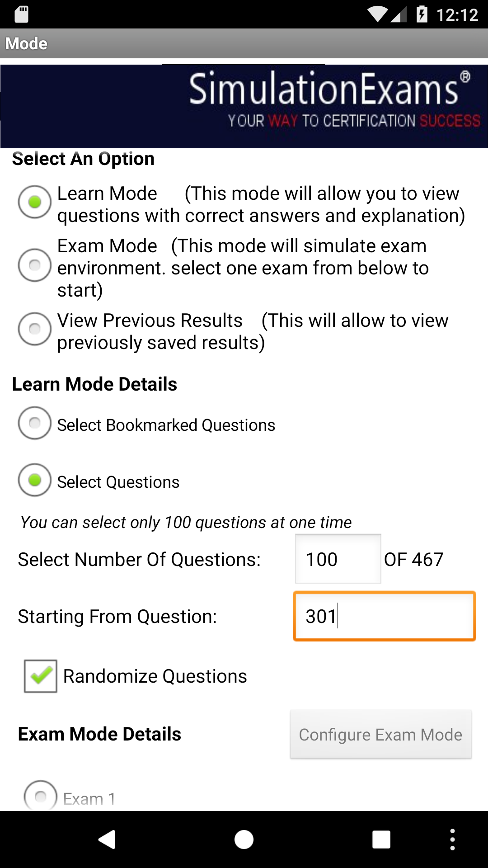Select the Exam Mode radio button
Screen dimensions: 488x868
tap(34, 266)
